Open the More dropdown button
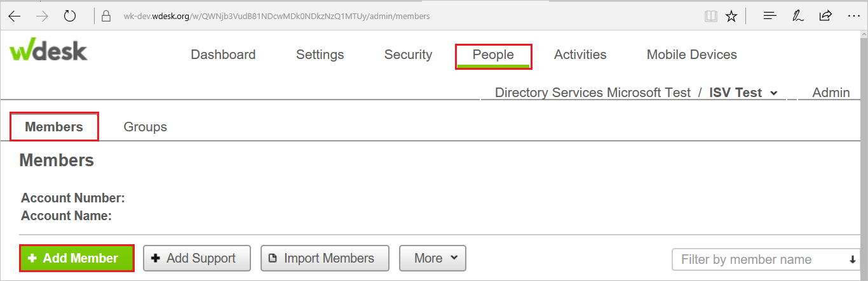This screenshot has width=868, height=281. point(433,258)
